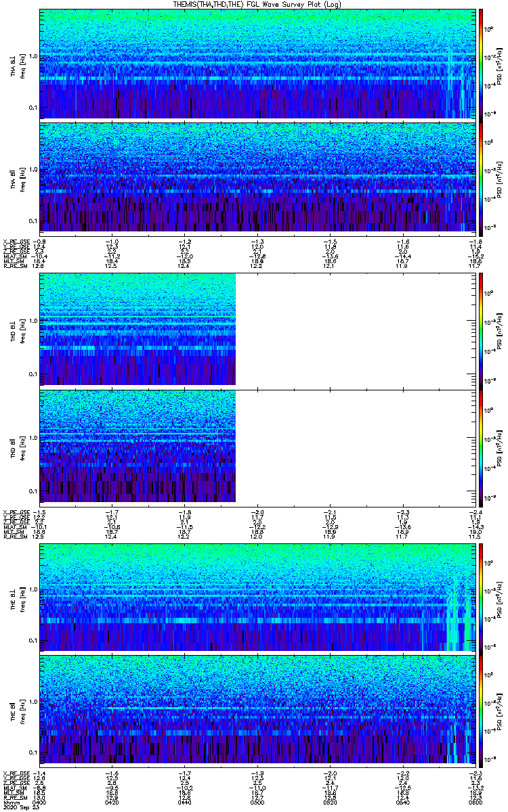
Task: Click the 'hhmm' time axis label
Action: pyautogui.click(x=10, y=802)
